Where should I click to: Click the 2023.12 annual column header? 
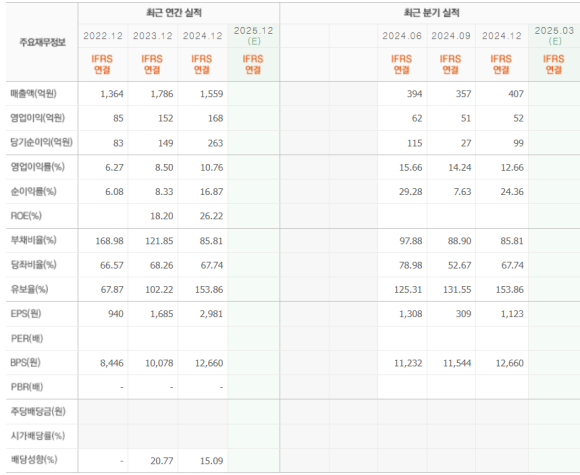click(153, 36)
